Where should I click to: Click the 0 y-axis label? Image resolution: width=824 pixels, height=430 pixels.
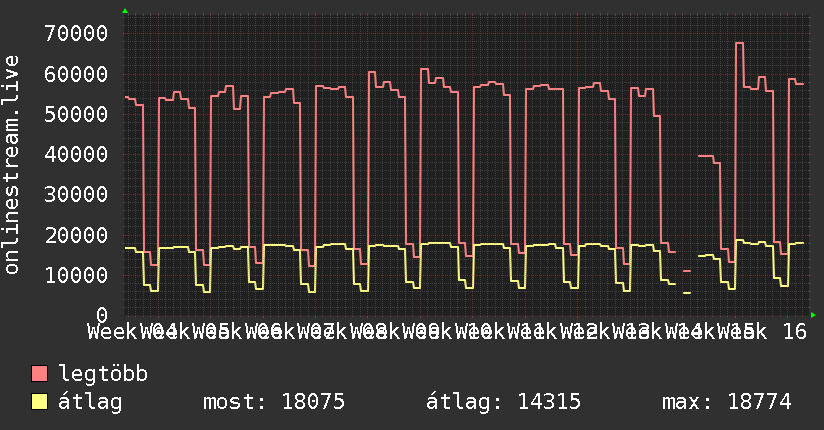[102, 315]
